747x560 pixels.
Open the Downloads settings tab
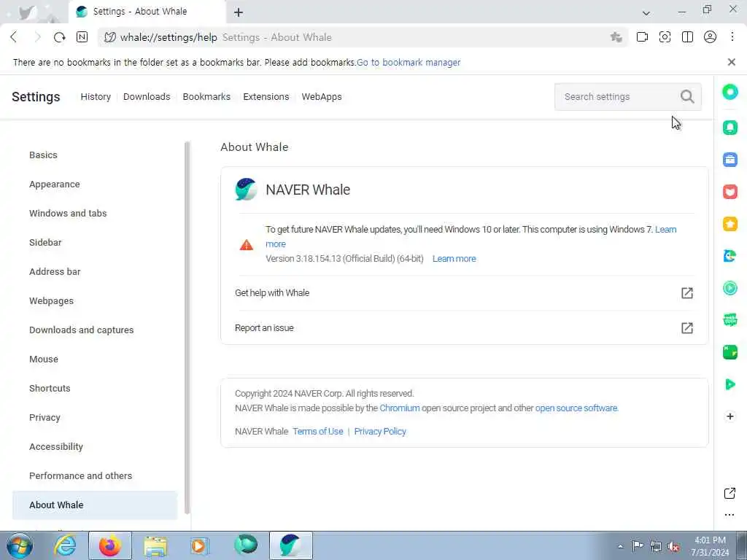147,97
